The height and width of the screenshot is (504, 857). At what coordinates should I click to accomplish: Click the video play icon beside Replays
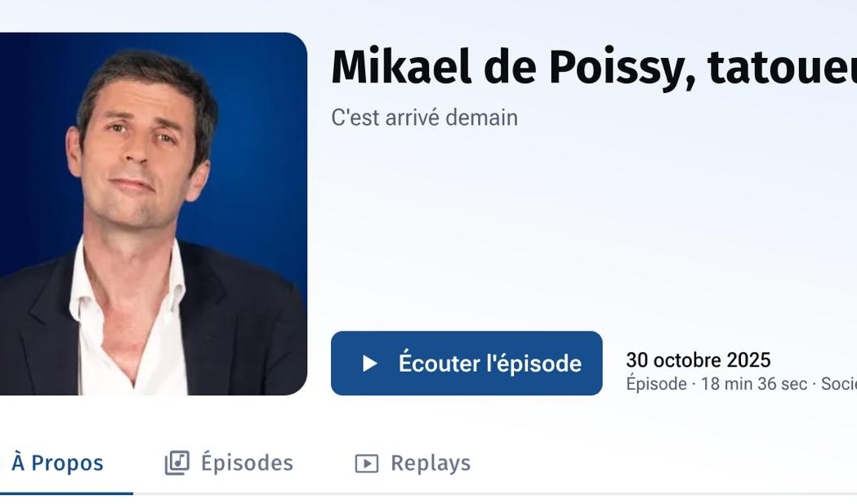click(x=367, y=463)
